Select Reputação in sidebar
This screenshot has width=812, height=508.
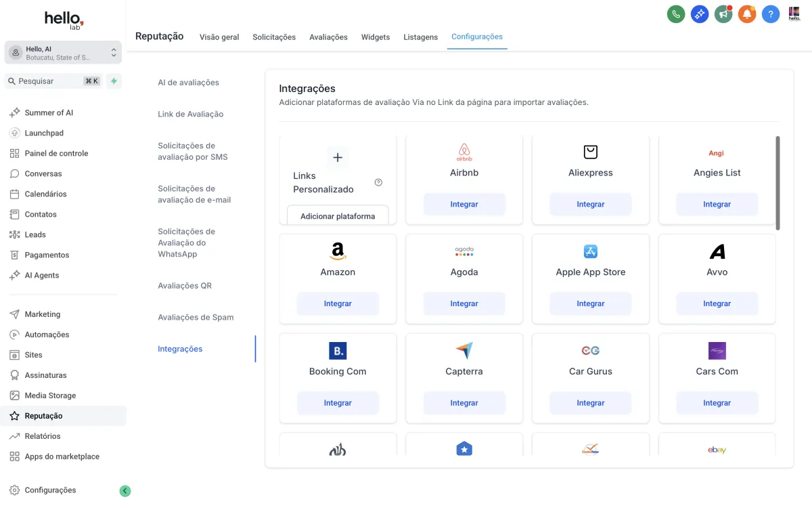coord(63,416)
